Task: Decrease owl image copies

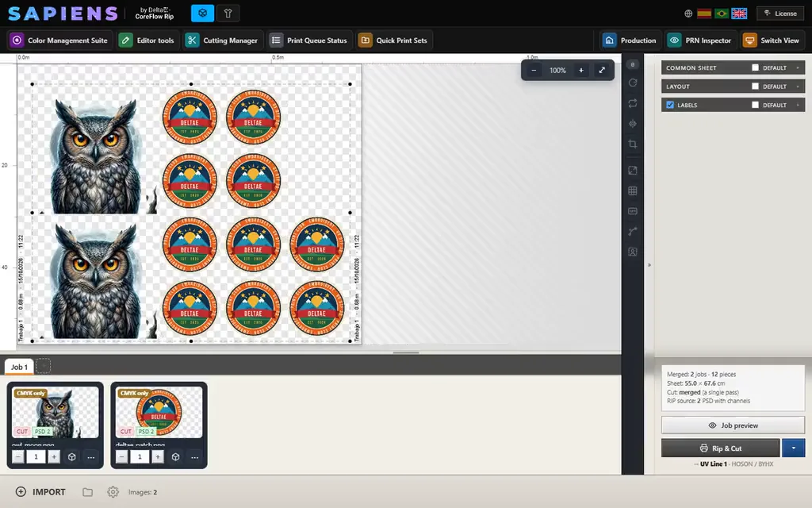Action: 18,456
